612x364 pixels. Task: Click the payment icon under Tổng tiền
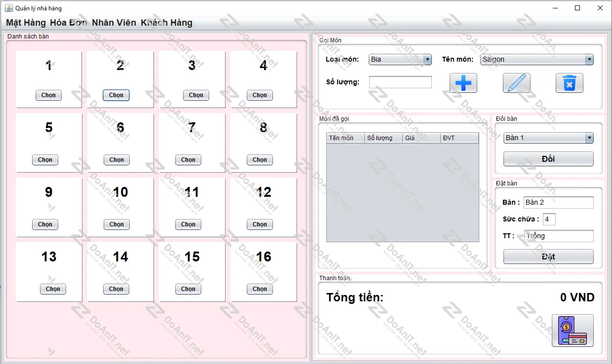coord(572,330)
